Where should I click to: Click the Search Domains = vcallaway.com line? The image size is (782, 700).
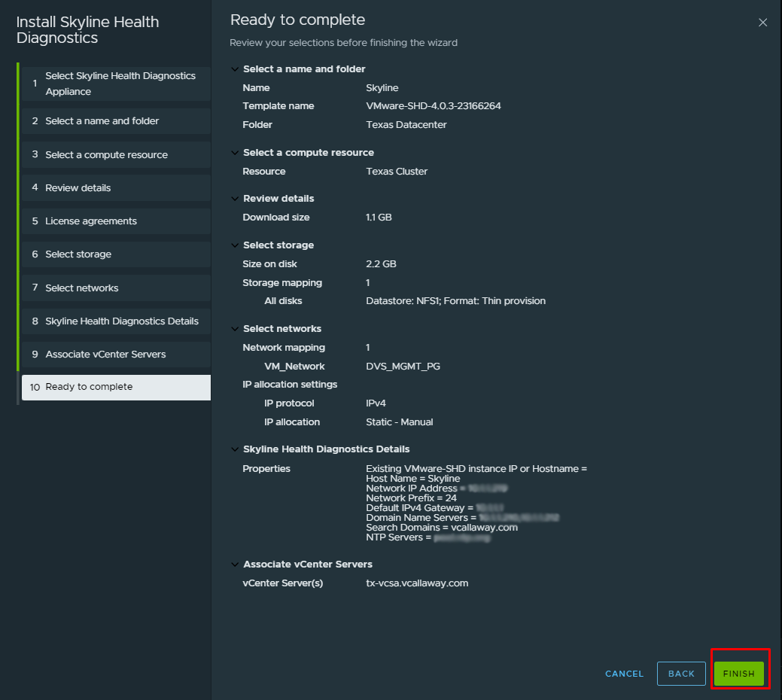(x=441, y=528)
